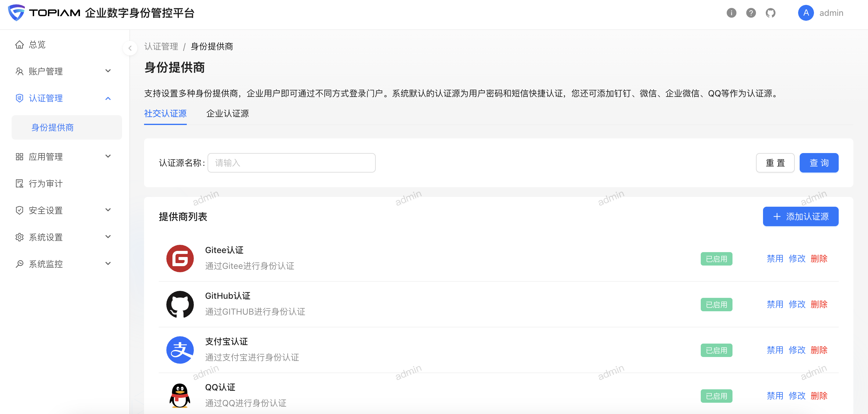Image resolution: width=868 pixels, height=414 pixels.
Task: Click the info icon in header
Action: [x=731, y=13]
